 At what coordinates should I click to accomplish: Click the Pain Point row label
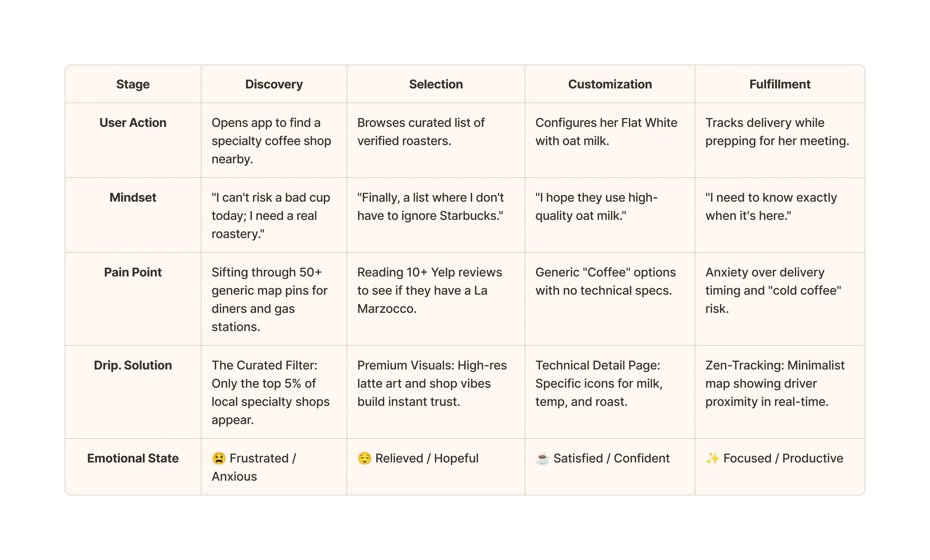tap(133, 272)
